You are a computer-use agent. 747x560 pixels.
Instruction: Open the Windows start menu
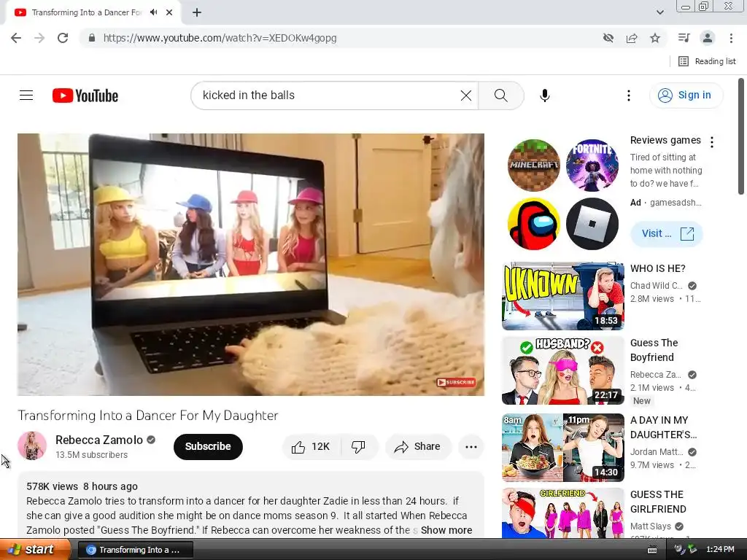35,550
